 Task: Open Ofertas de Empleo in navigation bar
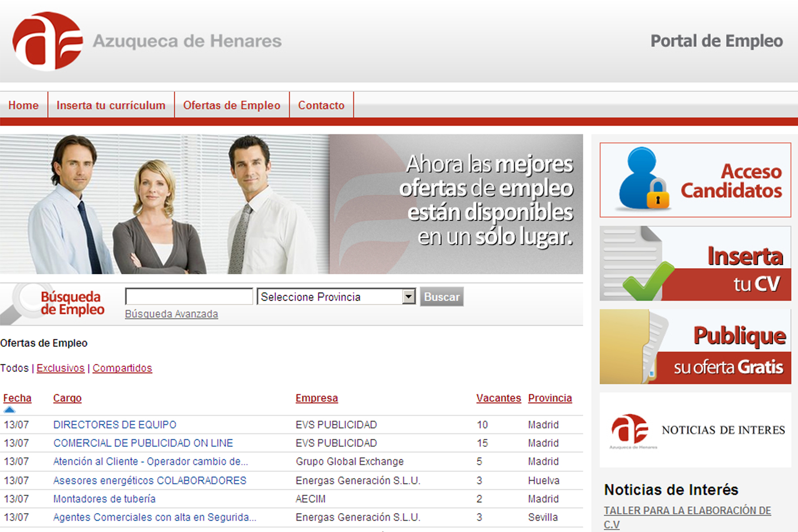tap(231, 105)
